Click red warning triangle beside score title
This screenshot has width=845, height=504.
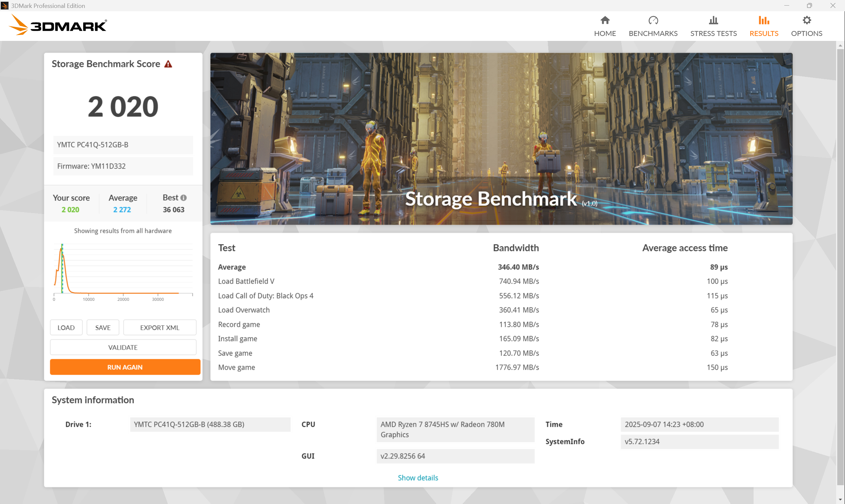[168, 64]
